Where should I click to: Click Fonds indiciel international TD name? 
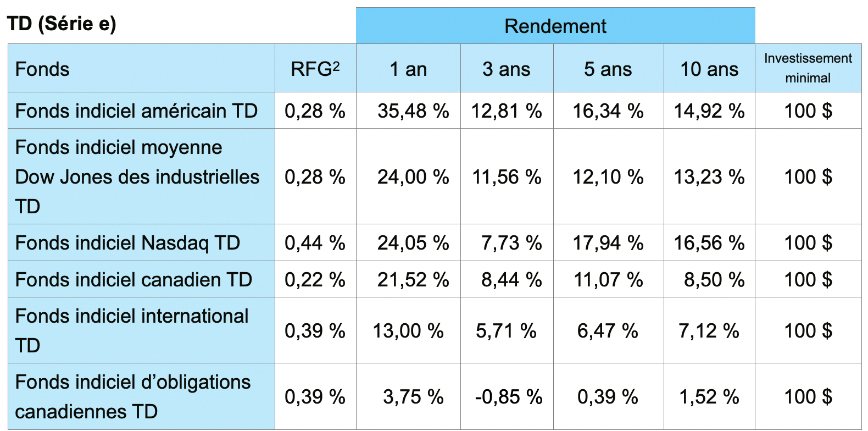click(132, 330)
